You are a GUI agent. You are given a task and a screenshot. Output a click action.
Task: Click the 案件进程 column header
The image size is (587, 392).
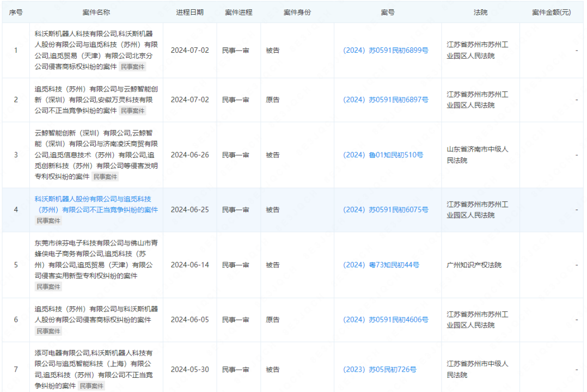pyautogui.click(x=239, y=13)
